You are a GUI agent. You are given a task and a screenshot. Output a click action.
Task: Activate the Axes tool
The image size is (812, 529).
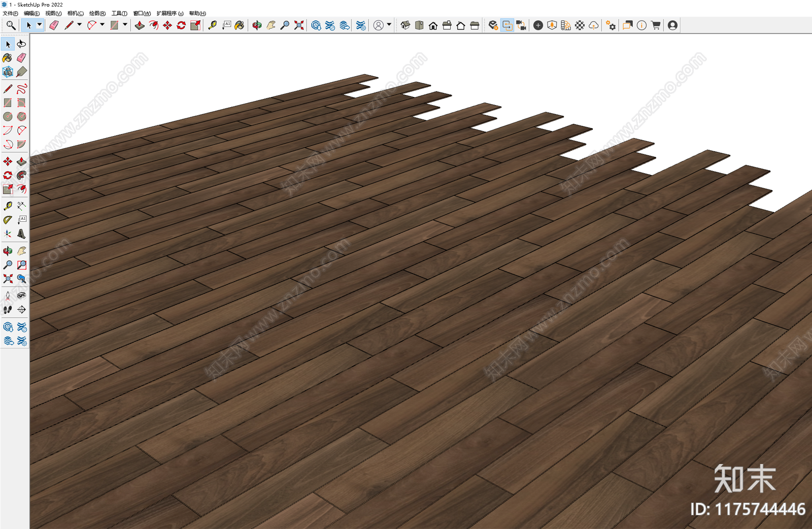coord(8,234)
